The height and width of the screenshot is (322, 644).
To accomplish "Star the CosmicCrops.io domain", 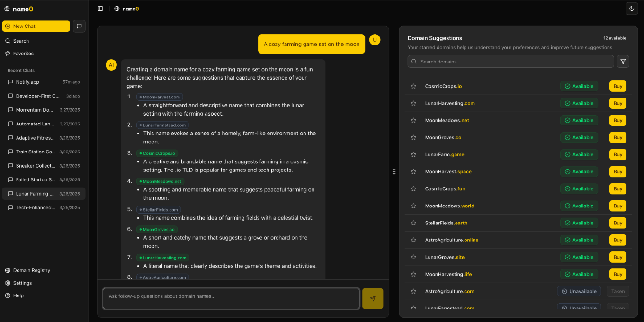I will [x=413, y=86].
